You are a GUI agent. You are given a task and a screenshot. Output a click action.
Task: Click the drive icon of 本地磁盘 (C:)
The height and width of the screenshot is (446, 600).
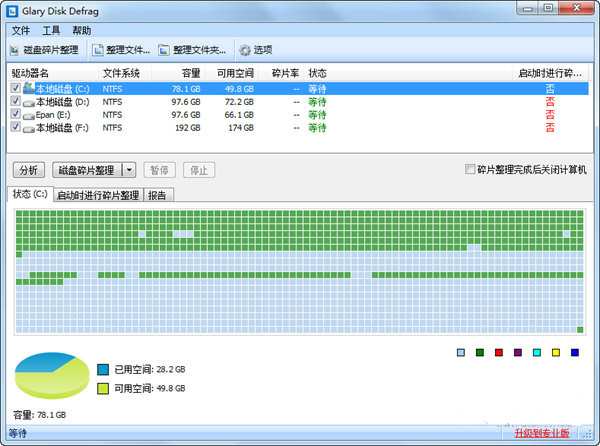(29, 88)
